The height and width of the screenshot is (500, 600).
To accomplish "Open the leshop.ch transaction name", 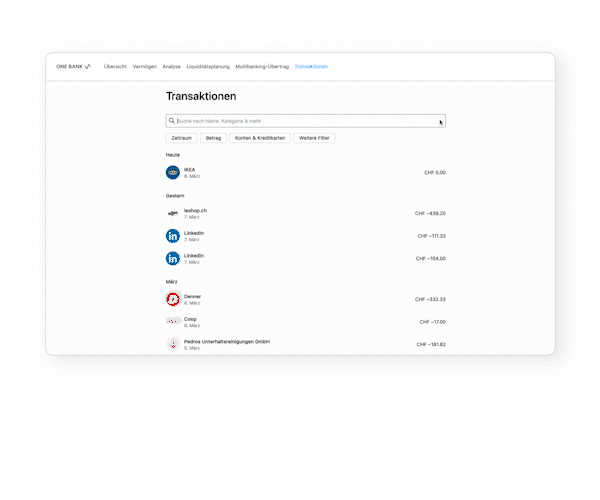I will tap(195, 210).
